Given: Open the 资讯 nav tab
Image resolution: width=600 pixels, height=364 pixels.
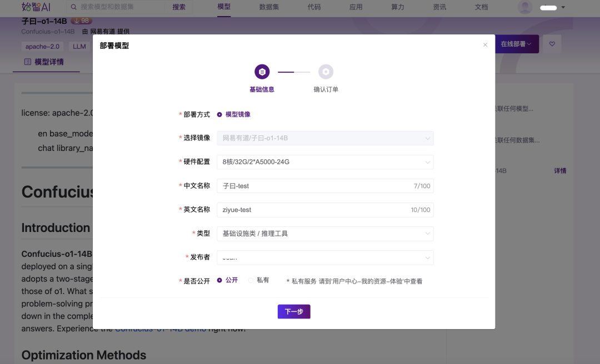Looking at the screenshot, I should pyautogui.click(x=439, y=7).
